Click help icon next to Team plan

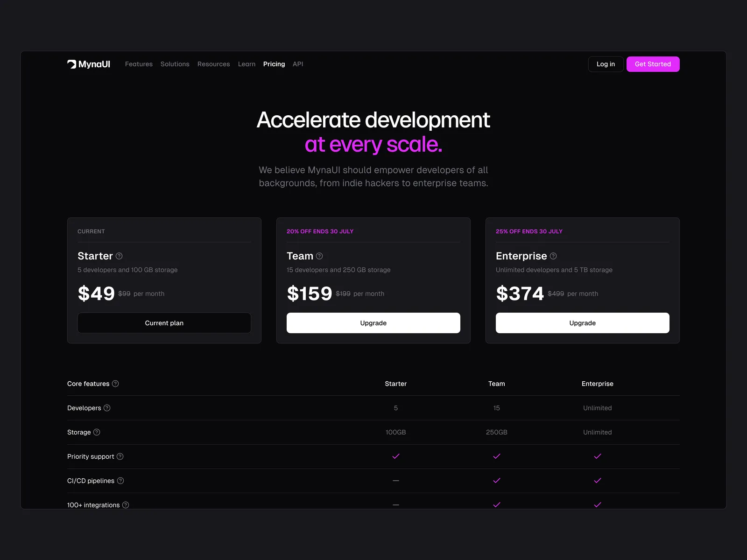tap(319, 256)
